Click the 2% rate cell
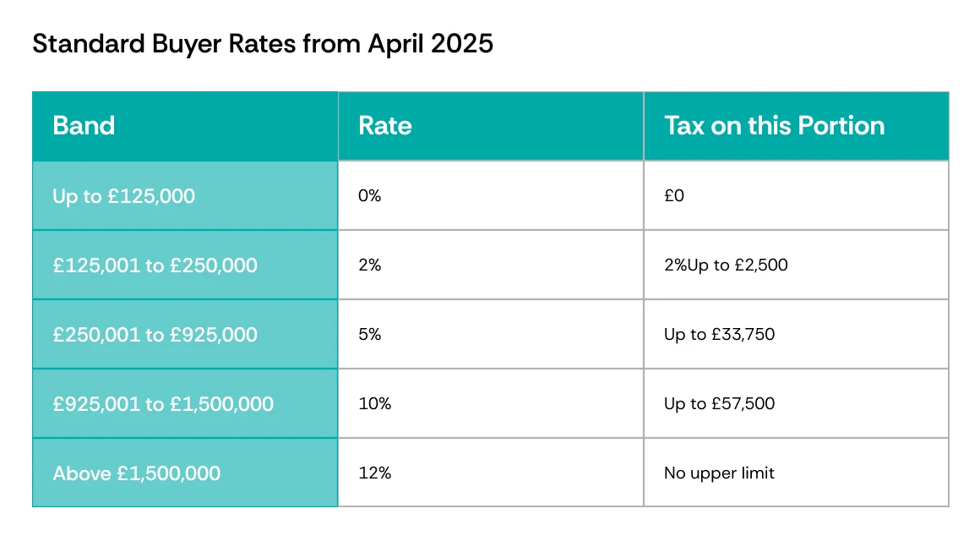The height and width of the screenshot is (536, 980). tap(491, 265)
